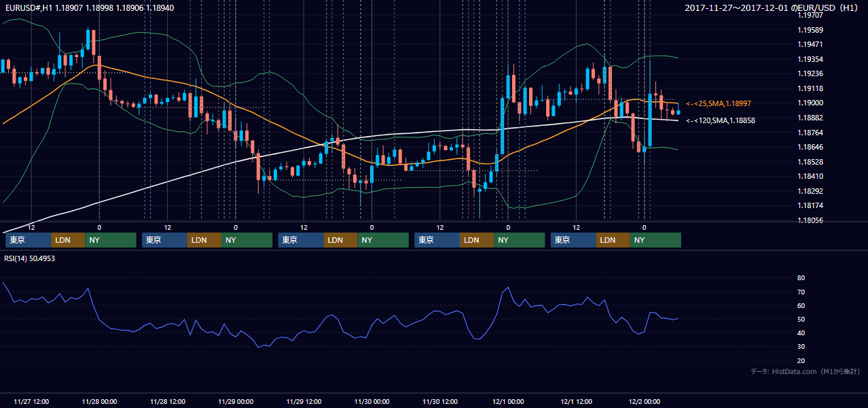The image size is (868, 408).
Task: Click the 11/29 12:00 date label
Action: pyautogui.click(x=304, y=401)
